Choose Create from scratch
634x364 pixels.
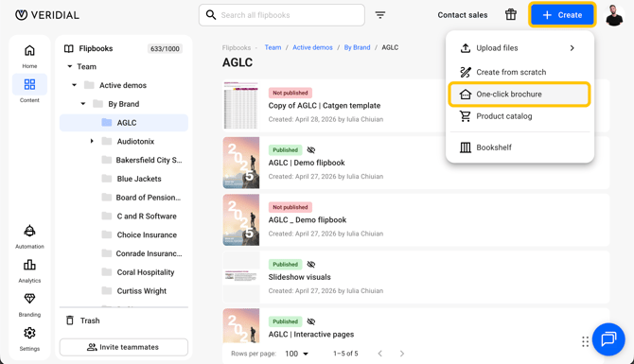(x=520, y=72)
